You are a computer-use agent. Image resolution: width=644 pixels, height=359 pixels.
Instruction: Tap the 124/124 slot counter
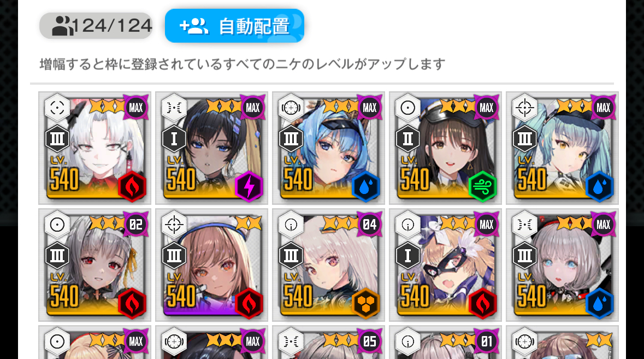point(96,26)
